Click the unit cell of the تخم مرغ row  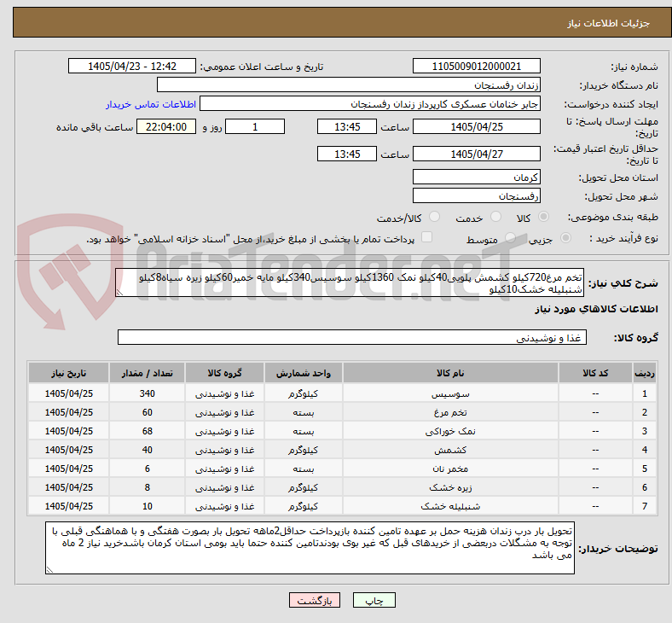coord(304,412)
